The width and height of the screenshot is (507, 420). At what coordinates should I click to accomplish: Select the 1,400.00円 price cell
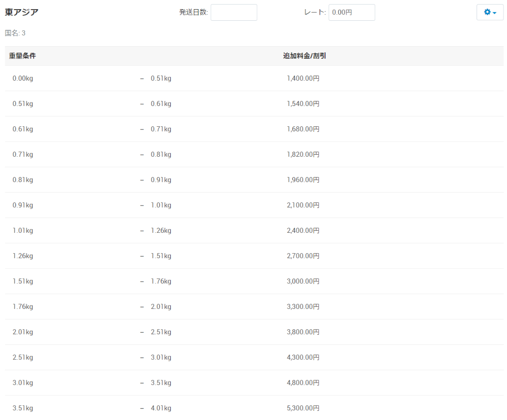pos(303,78)
